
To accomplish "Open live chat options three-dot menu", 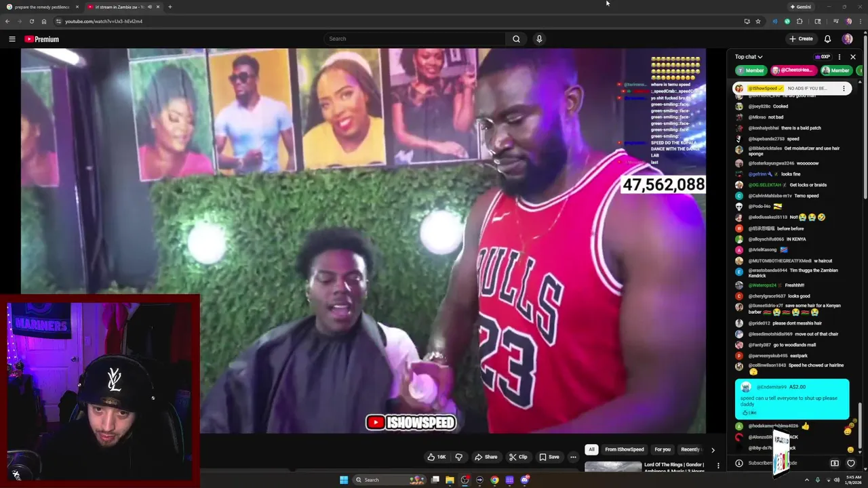I will click(x=840, y=57).
